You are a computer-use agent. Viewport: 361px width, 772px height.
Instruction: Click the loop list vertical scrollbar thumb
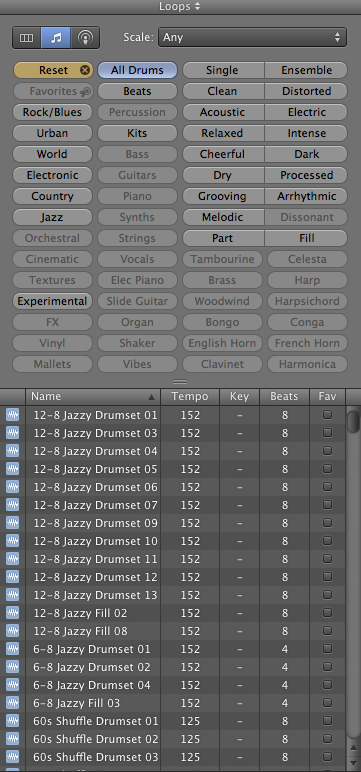pyautogui.click(x=353, y=421)
